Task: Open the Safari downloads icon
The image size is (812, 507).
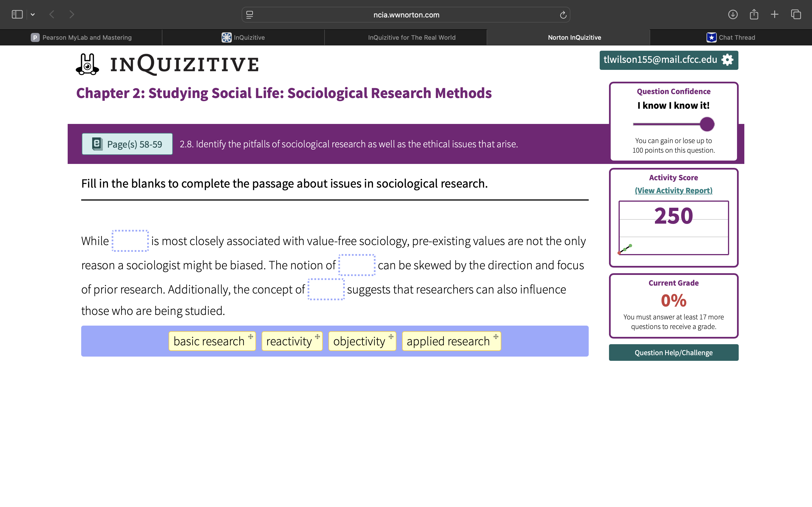Action: [x=732, y=14]
